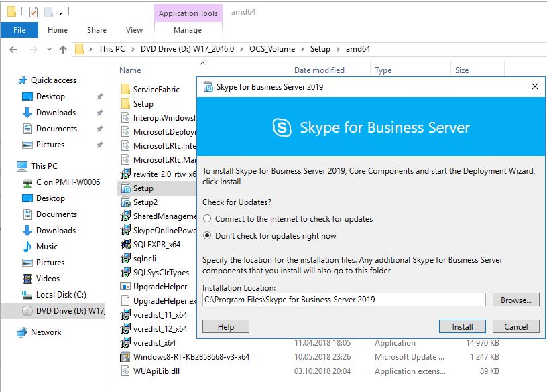Go back with the Back arrow
Image resolution: width=547 pixels, height=392 pixels.
tap(13, 50)
